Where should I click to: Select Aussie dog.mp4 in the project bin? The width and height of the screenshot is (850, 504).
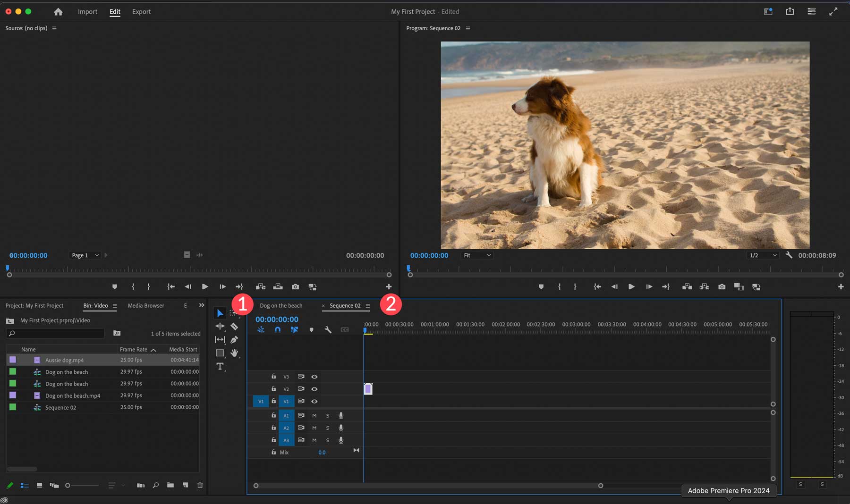click(64, 360)
